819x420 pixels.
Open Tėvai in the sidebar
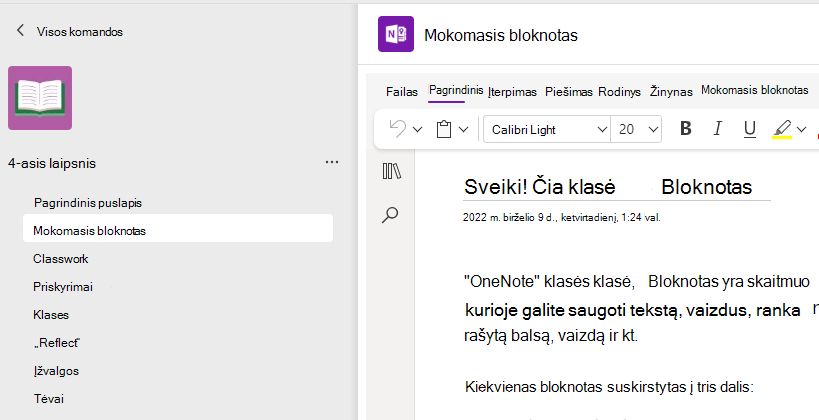click(x=49, y=399)
